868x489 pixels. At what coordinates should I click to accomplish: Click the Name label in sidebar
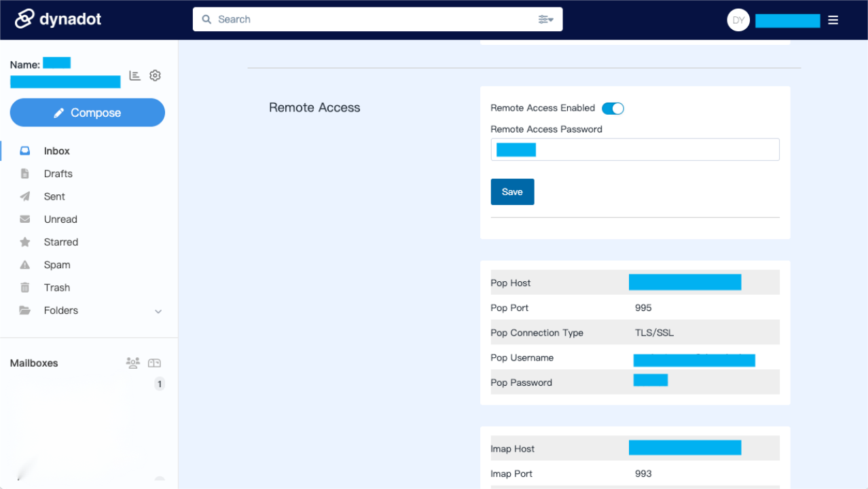tap(25, 65)
